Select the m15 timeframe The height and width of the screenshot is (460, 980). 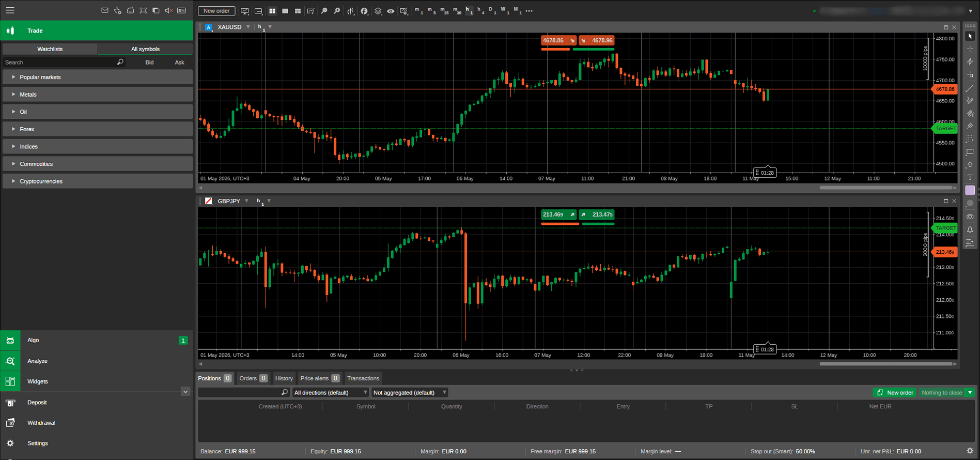point(444,10)
